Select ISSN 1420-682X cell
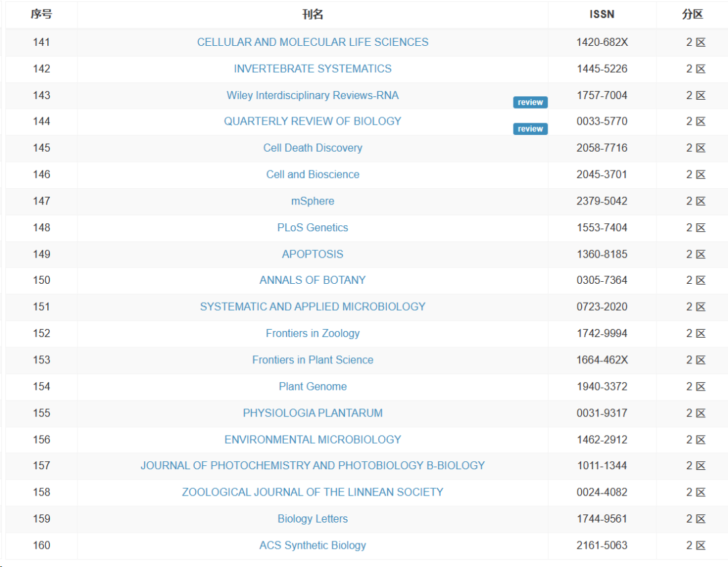 coord(602,42)
